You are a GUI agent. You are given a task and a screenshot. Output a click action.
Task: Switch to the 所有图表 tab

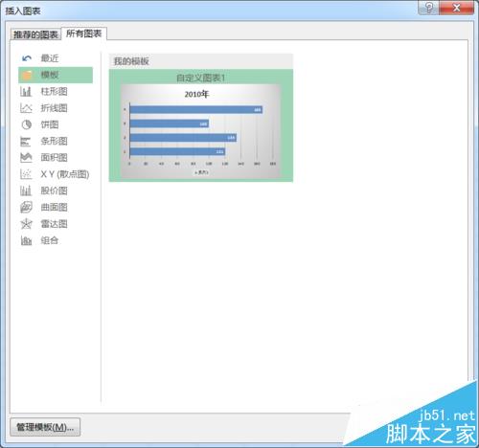pyautogui.click(x=83, y=34)
